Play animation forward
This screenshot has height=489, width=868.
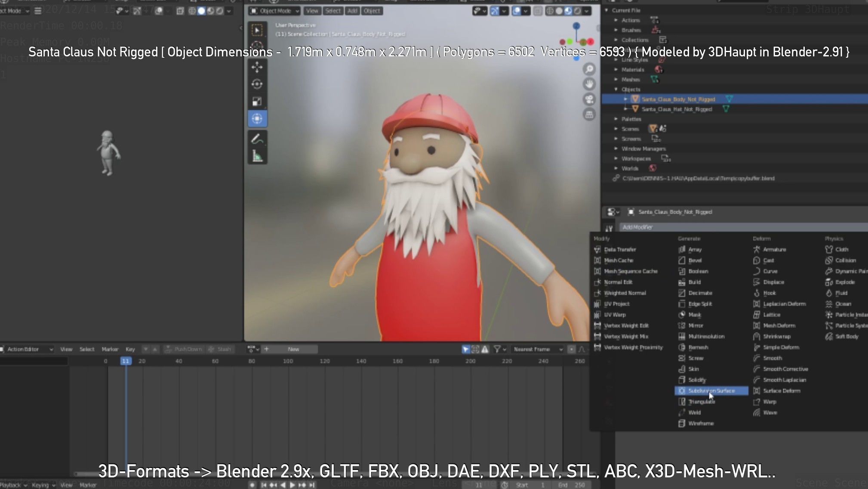click(x=292, y=485)
